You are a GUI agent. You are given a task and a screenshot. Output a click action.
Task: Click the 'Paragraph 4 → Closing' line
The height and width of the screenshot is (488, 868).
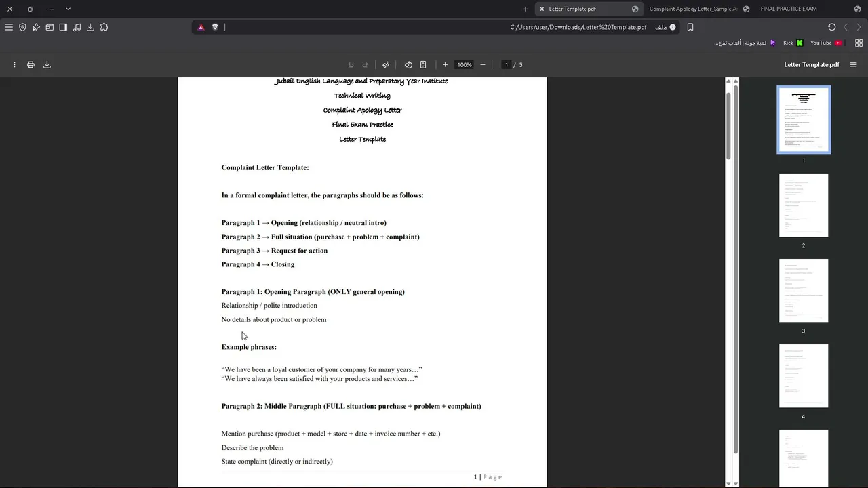258,264
